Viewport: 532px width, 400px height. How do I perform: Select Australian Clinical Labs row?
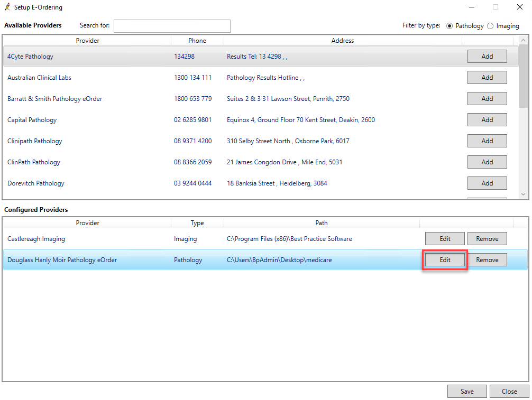point(261,77)
